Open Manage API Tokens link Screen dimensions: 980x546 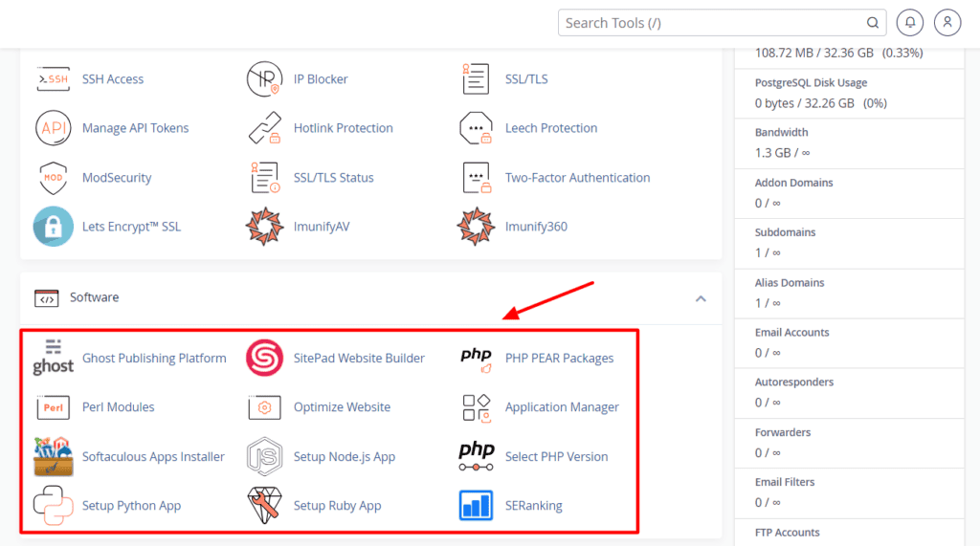pyautogui.click(x=136, y=128)
